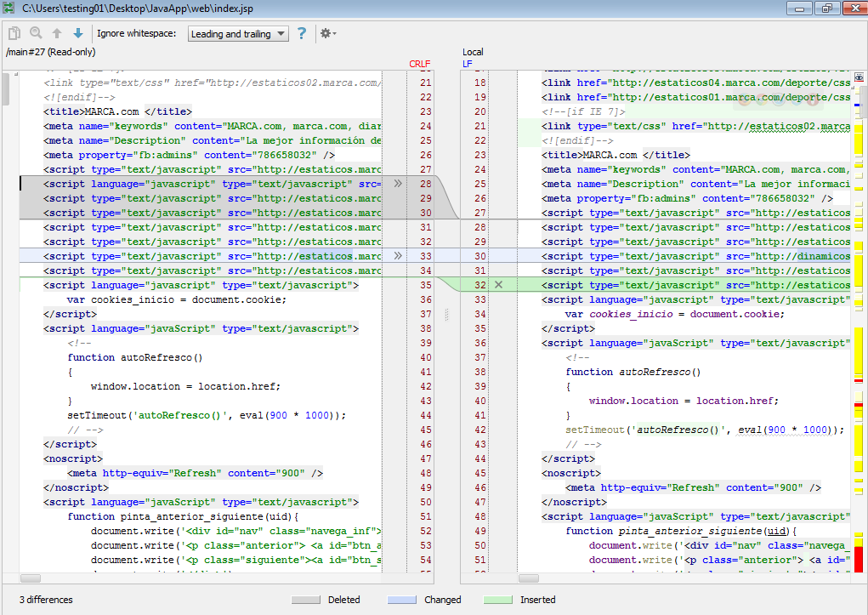Image resolution: width=868 pixels, height=615 pixels.
Task: Click left line number 50 in gutter
Action: click(425, 502)
